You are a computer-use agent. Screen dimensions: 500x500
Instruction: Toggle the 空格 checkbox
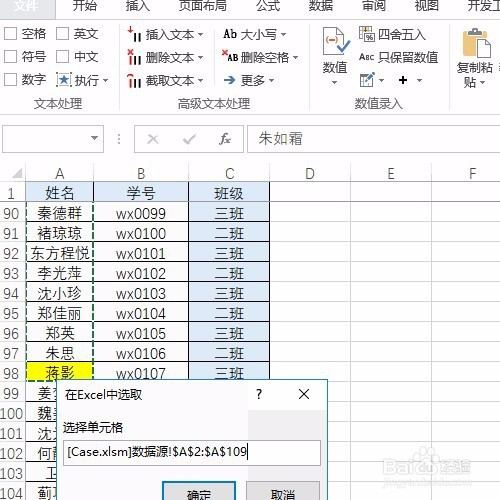[x=10, y=34]
